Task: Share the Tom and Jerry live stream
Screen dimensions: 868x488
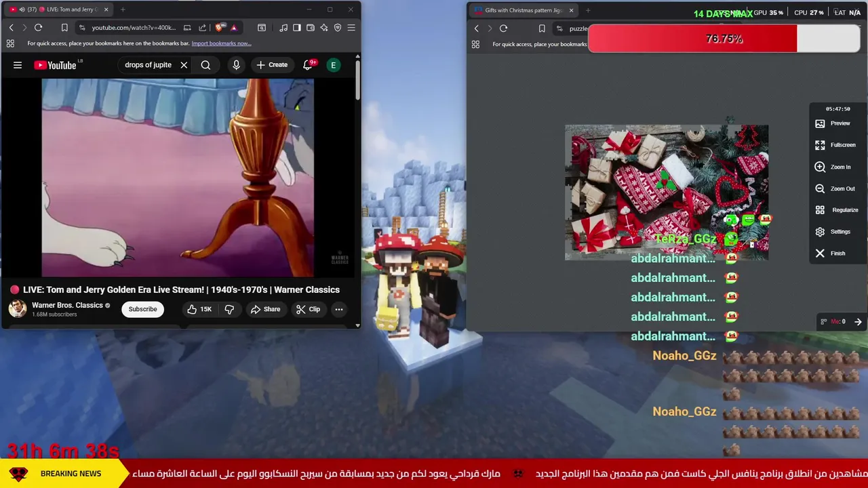Action: [265, 309]
